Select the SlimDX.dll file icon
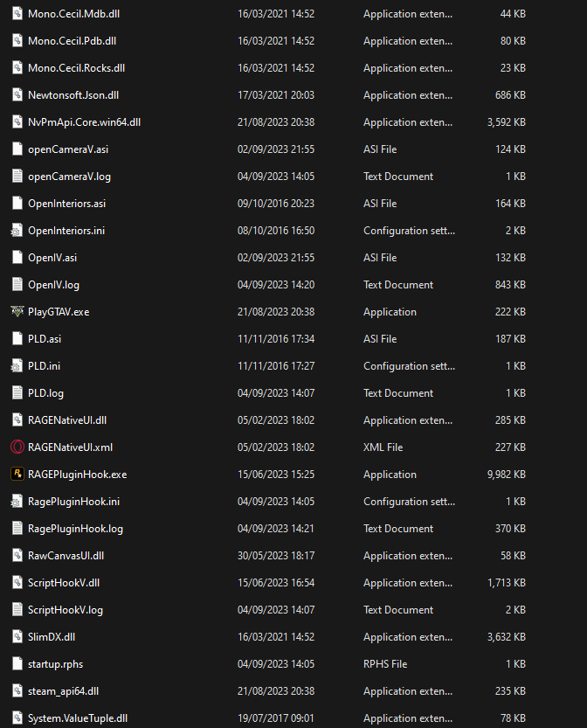Viewport: 587px width, 728px height. tap(17, 636)
